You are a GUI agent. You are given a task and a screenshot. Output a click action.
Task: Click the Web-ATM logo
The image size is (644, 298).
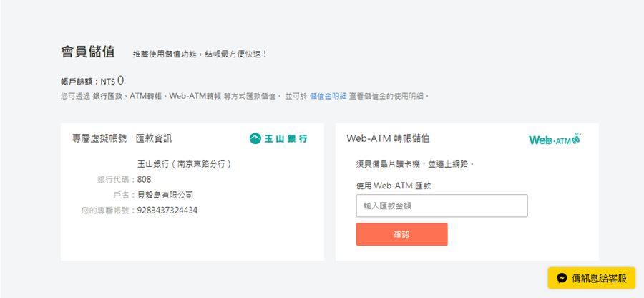[555, 139]
